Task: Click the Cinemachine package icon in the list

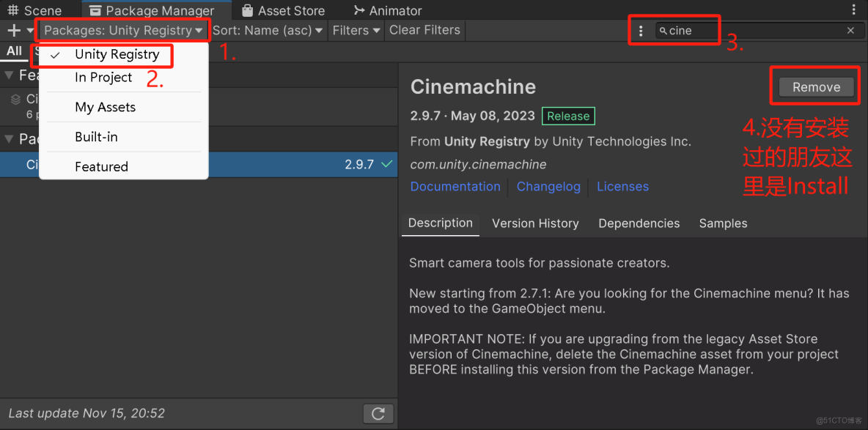Action: coord(16,99)
